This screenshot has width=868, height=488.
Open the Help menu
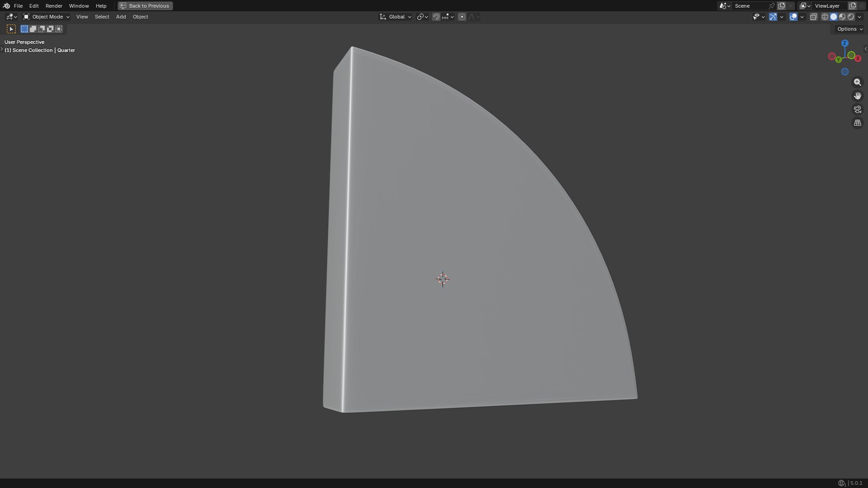101,6
